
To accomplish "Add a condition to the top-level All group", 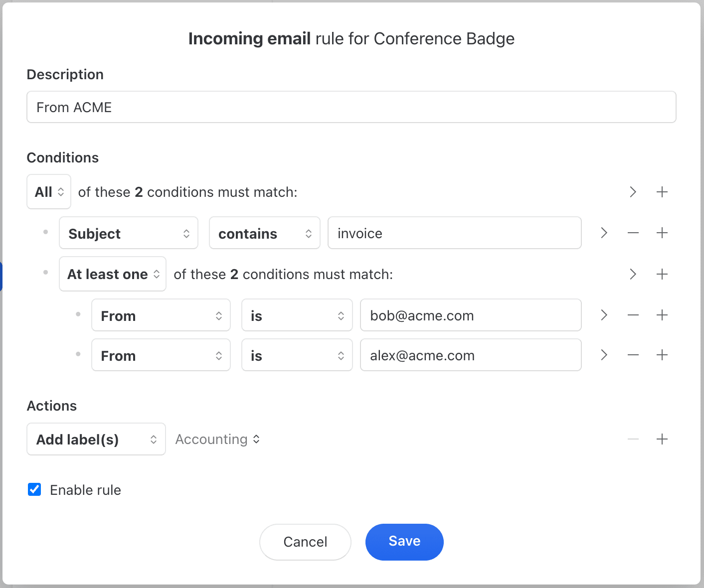I will click(662, 192).
